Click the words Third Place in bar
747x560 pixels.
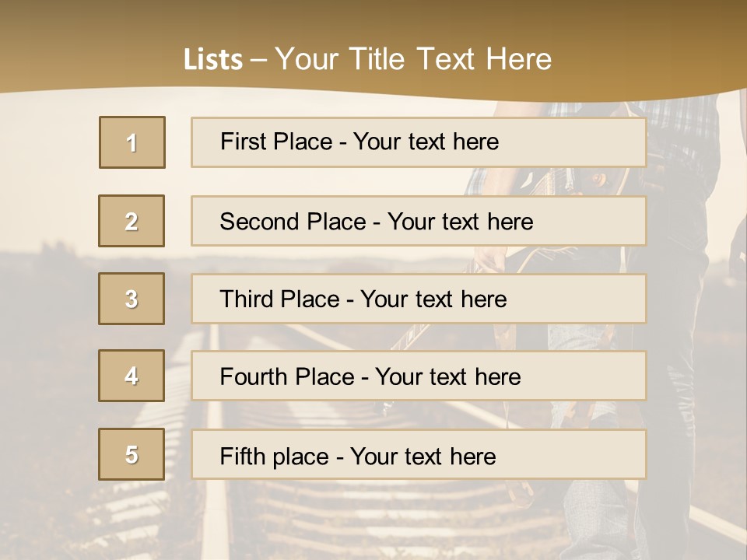[279, 299]
